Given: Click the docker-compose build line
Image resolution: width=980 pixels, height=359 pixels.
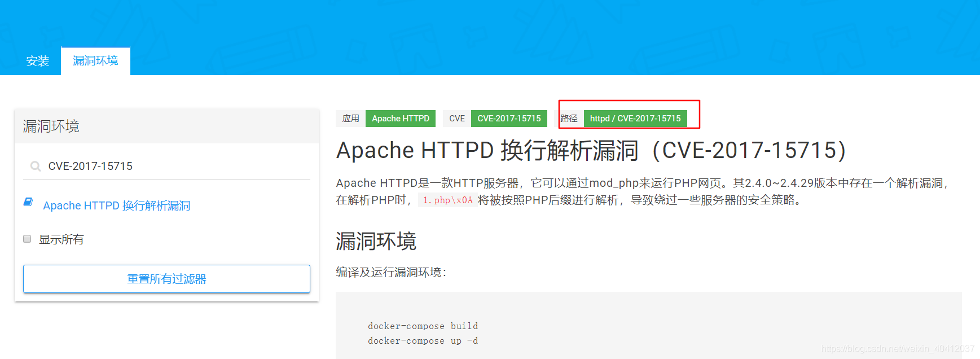Looking at the screenshot, I should (x=423, y=326).
